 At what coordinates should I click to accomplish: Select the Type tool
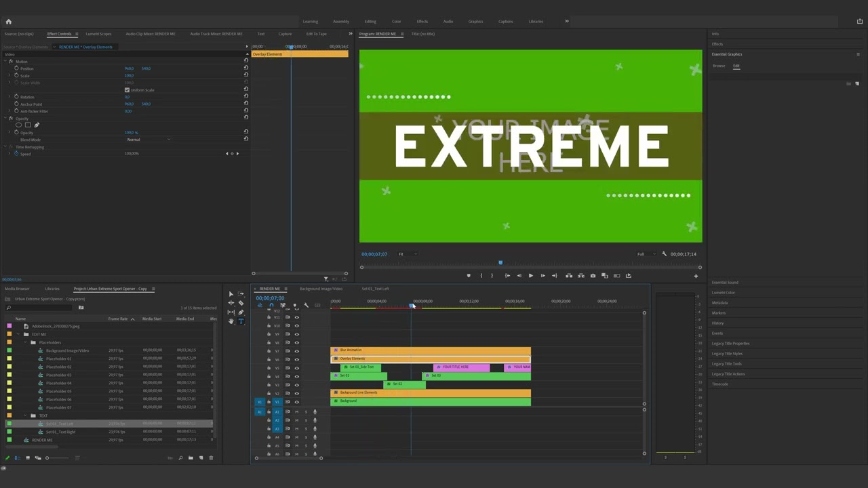(241, 321)
